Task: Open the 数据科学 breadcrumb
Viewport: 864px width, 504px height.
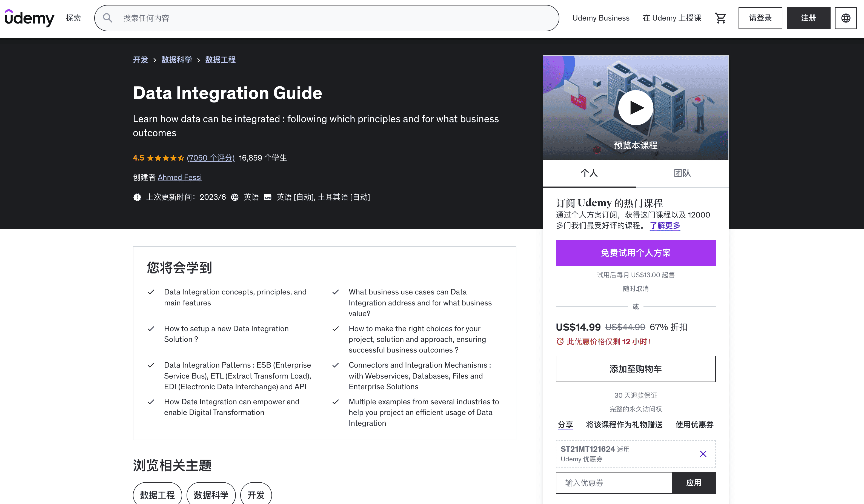Action: click(x=177, y=60)
